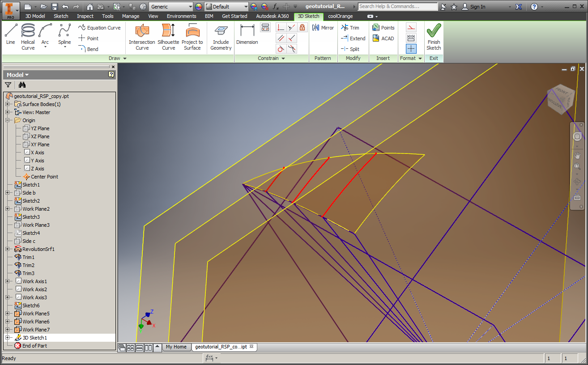588x365 pixels.
Task: Select the Spline tool
Action: (64, 36)
